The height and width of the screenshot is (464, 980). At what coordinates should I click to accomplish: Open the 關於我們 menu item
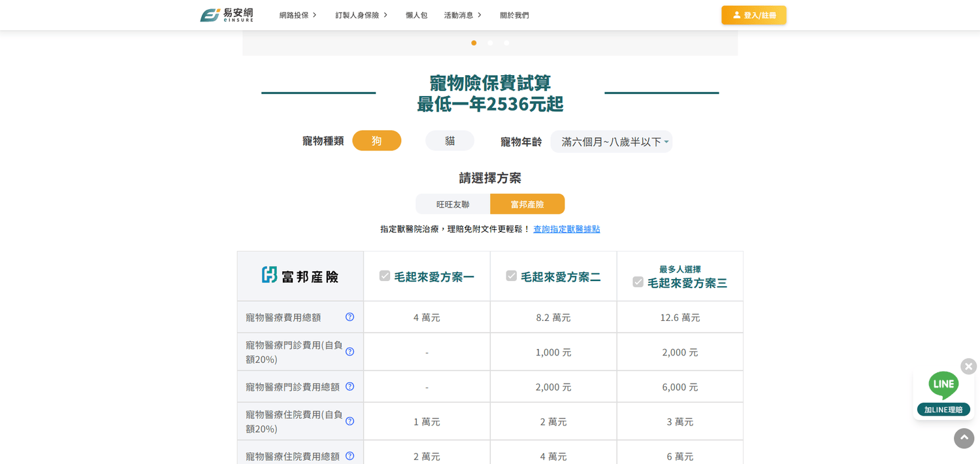pos(514,15)
